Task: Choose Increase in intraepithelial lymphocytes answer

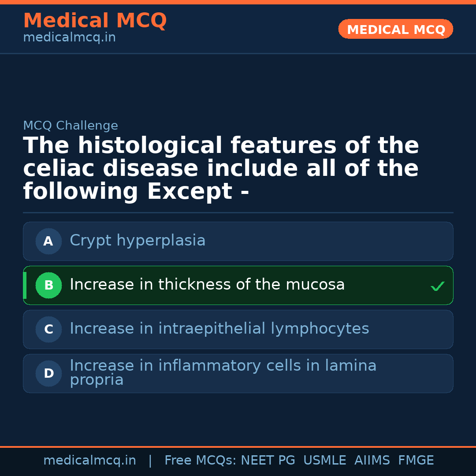Action: pyautogui.click(x=219, y=329)
